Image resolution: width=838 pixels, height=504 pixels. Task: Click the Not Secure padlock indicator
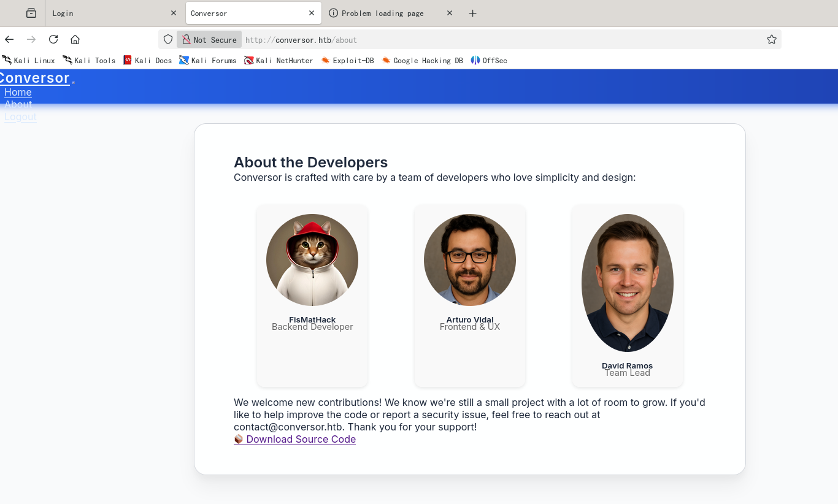209,40
